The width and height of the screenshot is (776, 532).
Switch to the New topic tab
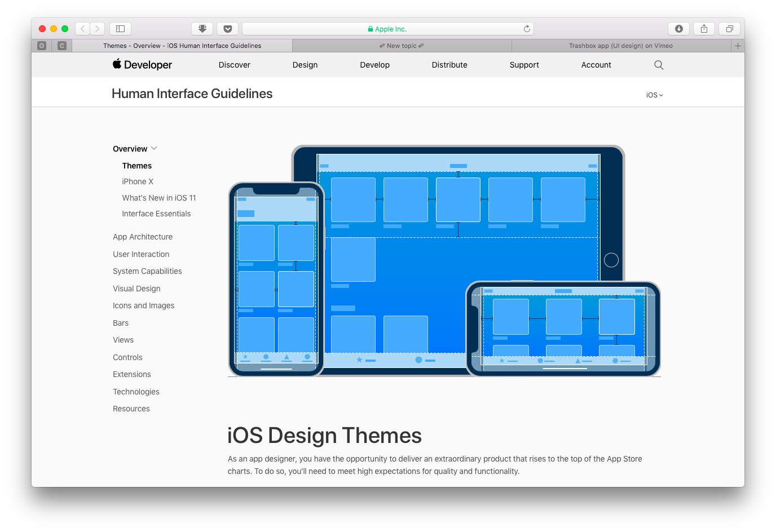402,46
